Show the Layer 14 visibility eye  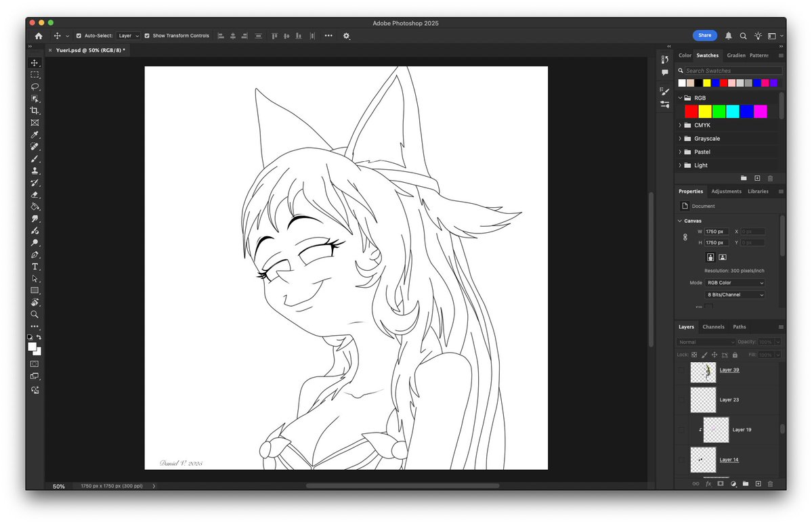(681, 460)
